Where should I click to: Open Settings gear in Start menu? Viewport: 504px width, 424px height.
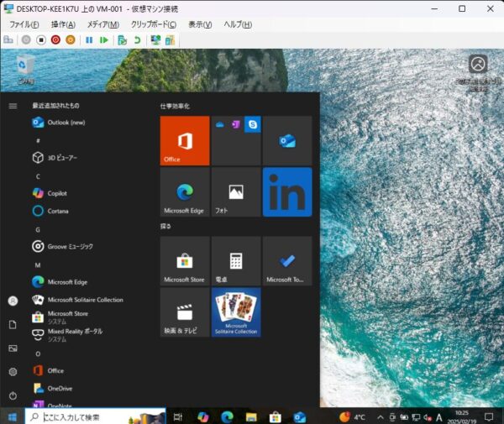(x=13, y=372)
